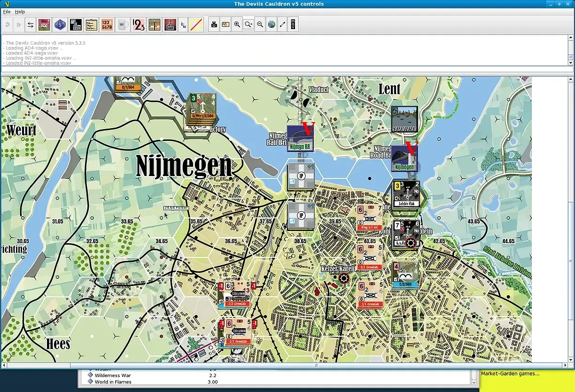The height and width of the screenshot is (392, 575).
Task: Open the zoom level select dropdown
Action: tap(249, 24)
